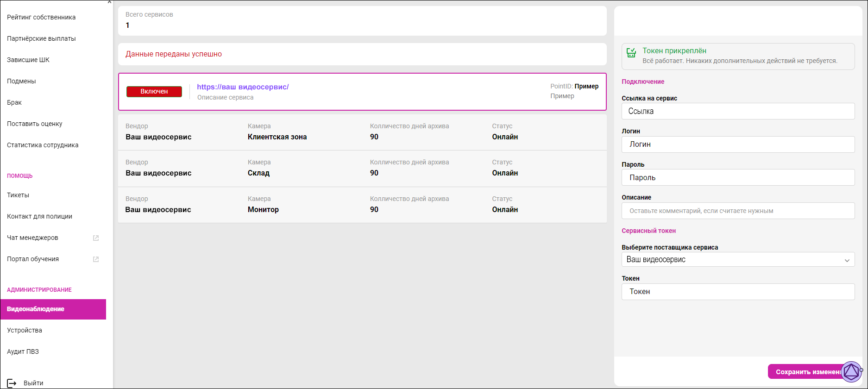
Task: Open the purple round assistant widget
Action: (851, 371)
